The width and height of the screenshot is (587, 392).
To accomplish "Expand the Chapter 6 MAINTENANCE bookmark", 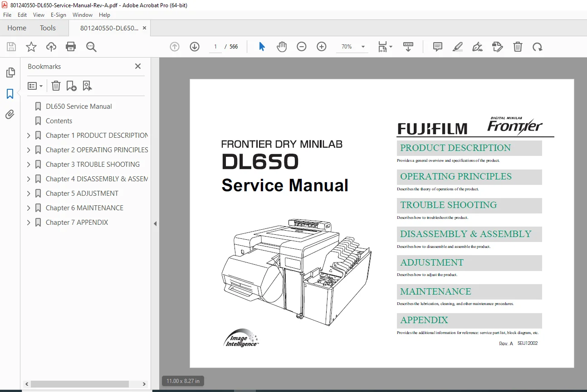I will 29,208.
